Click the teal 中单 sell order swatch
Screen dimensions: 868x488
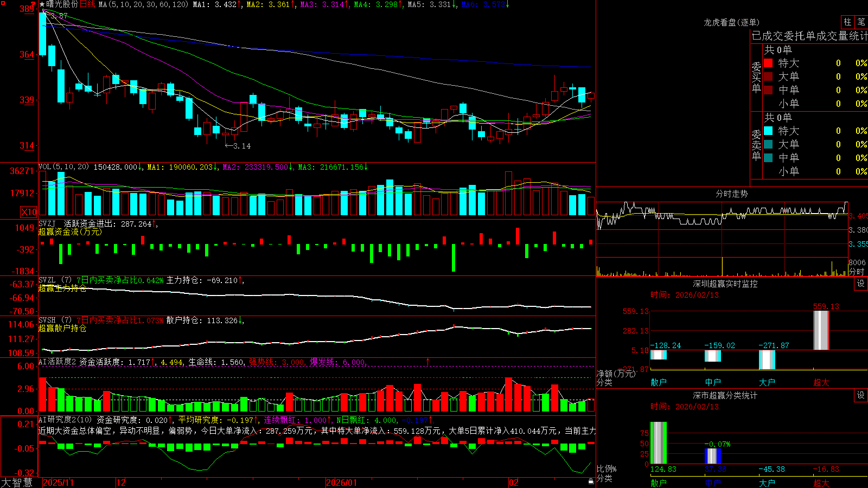pos(768,158)
